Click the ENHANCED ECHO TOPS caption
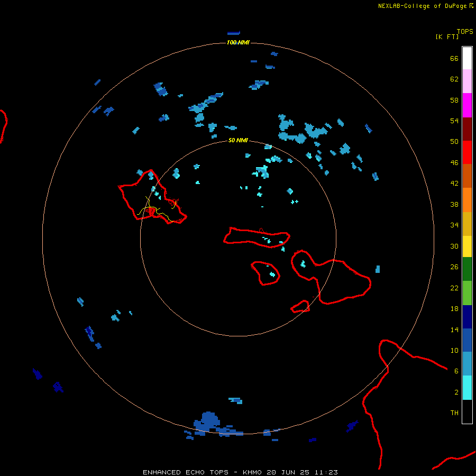This screenshot has height=476, width=476. point(186,472)
